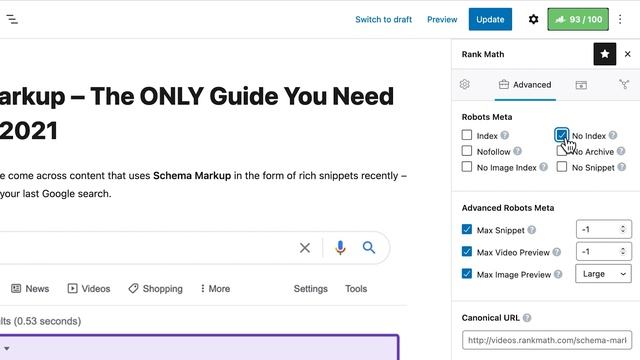Click the Videos tab in search image
This screenshot has height=360, width=640.
(x=89, y=289)
